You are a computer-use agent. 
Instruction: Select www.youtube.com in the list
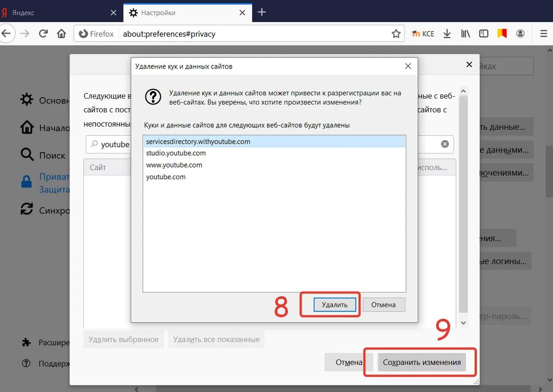click(274, 165)
